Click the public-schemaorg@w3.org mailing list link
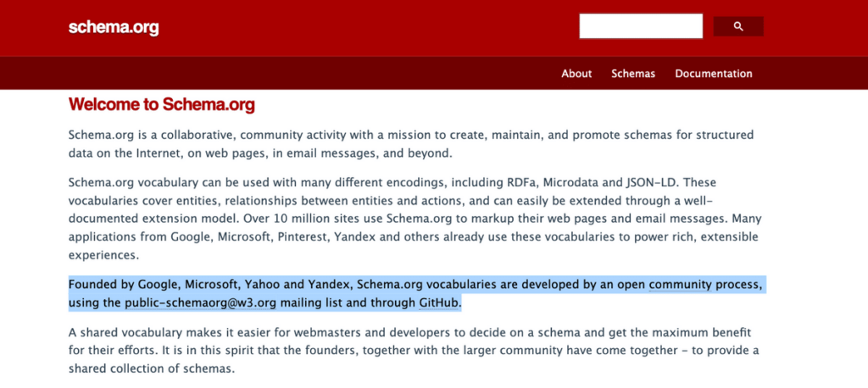Viewport: 868px width, 388px height. [202, 303]
